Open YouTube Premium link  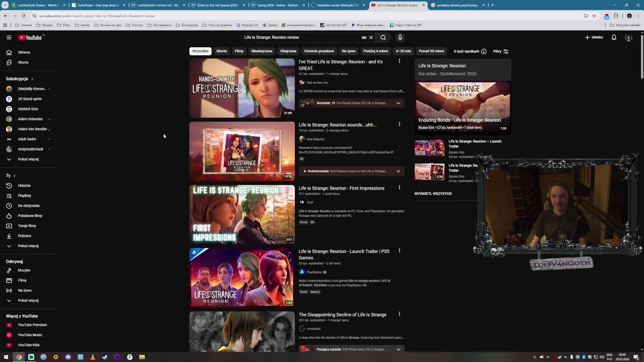point(29,325)
